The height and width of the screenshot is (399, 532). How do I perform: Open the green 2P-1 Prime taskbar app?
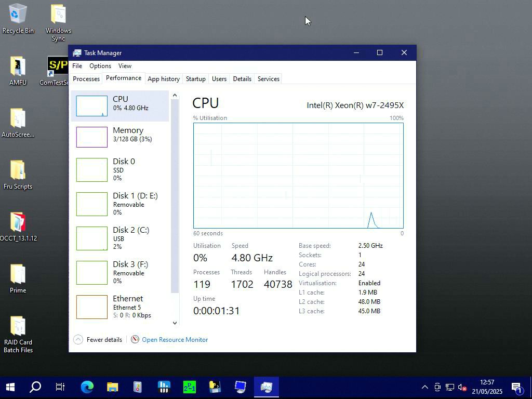(x=189, y=387)
